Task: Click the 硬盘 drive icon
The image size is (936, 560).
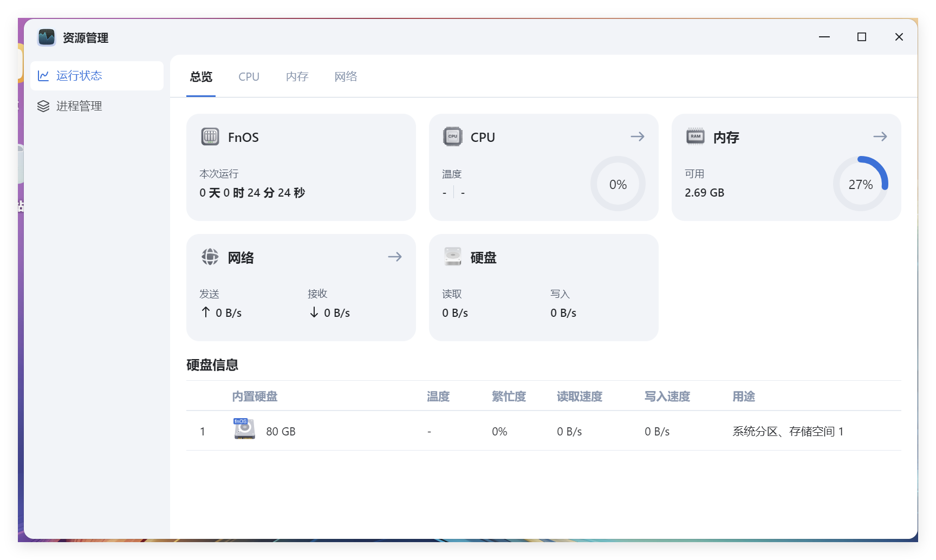Action: (453, 257)
